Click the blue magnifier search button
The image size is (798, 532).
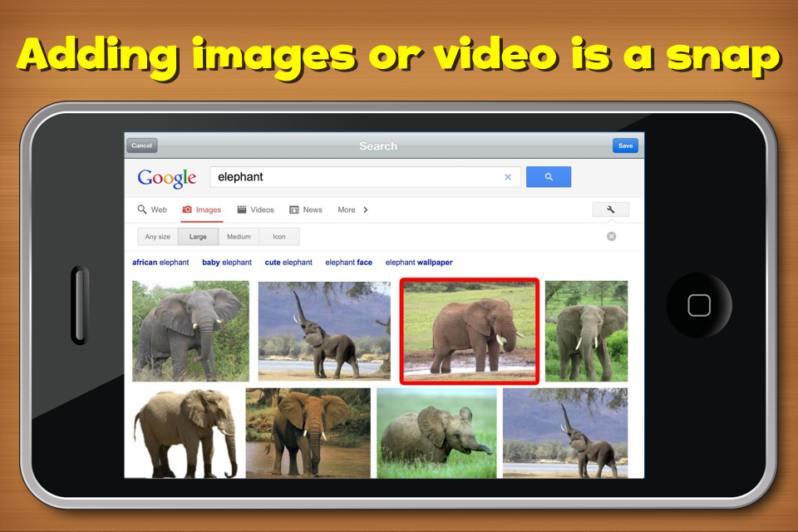548,177
